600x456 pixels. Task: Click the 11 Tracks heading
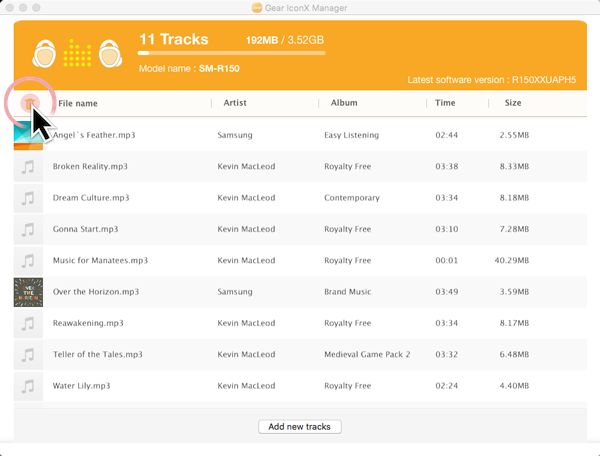coord(174,39)
